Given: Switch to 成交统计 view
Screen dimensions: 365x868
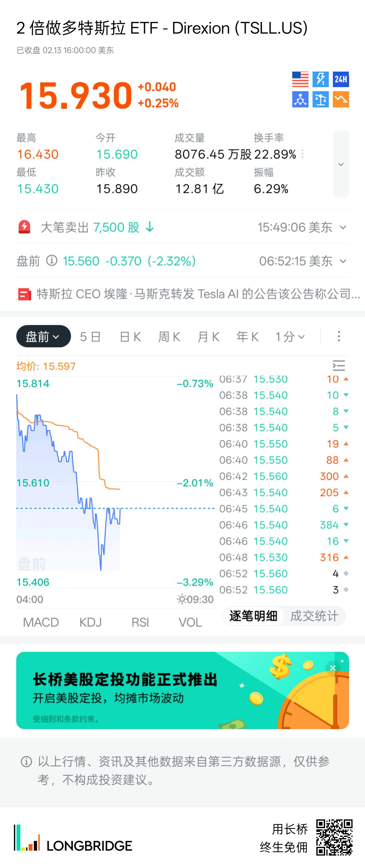Looking at the screenshot, I should (314, 616).
